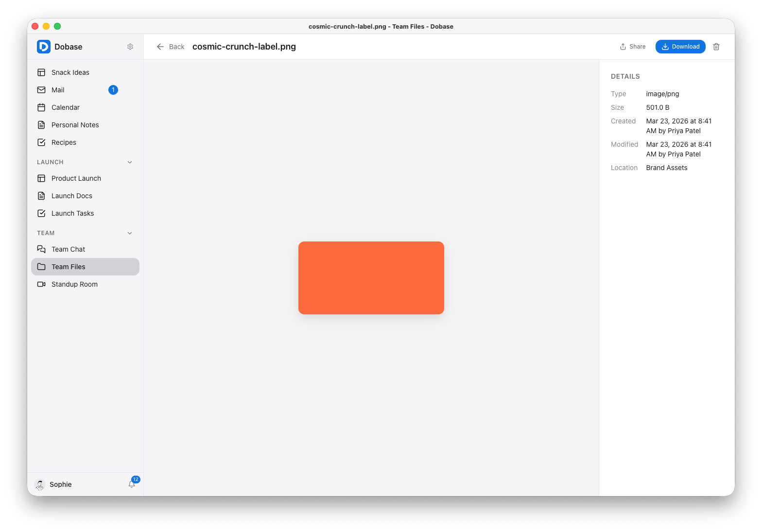Click the image/png type value
Screen dimensions: 762x532
coord(662,94)
